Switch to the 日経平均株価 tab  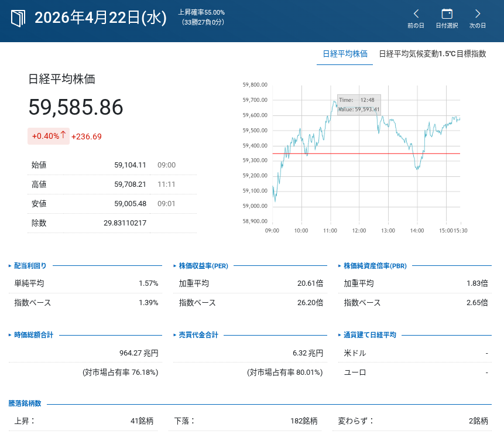[345, 54]
